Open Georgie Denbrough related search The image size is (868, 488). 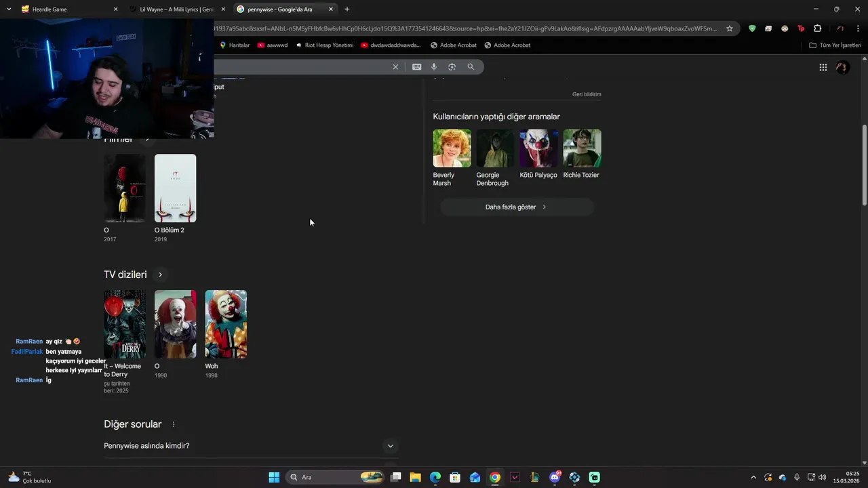pyautogui.click(x=495, y=158)
